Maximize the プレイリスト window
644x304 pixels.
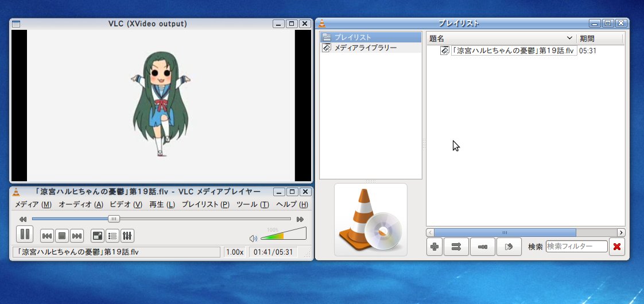[x=608, y=24]
